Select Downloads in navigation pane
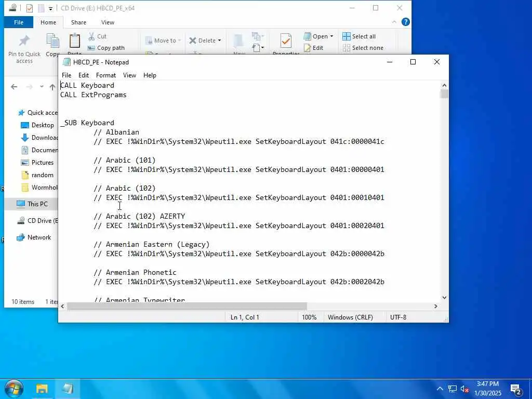This screenshot has width=532, height=399. coord(39,138)
